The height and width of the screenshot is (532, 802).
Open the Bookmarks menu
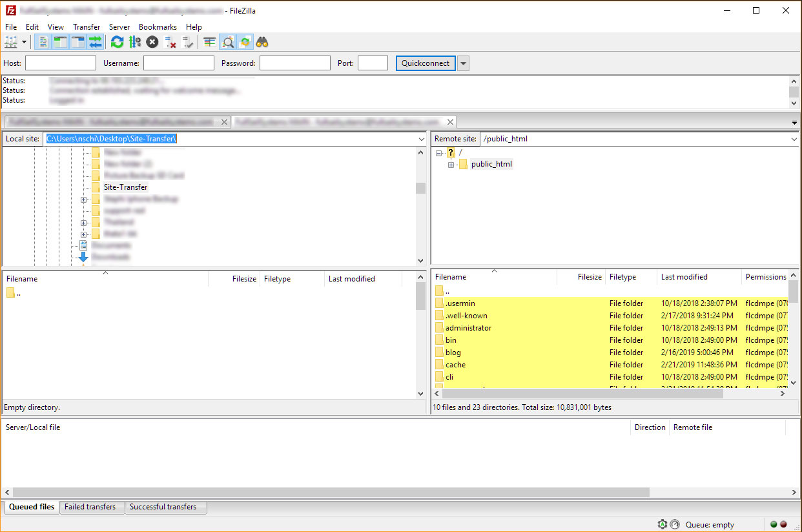tap(158, 27)
